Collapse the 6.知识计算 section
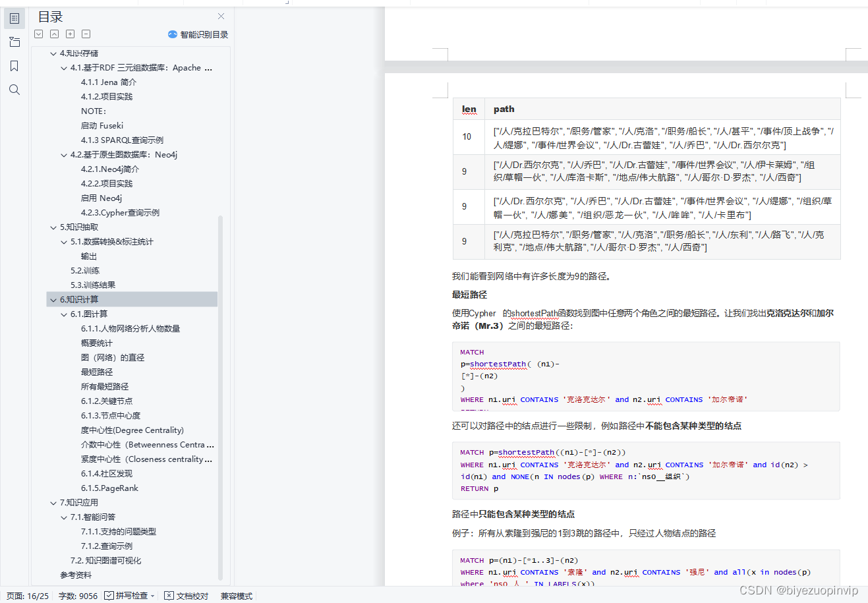 click(53, 300)
